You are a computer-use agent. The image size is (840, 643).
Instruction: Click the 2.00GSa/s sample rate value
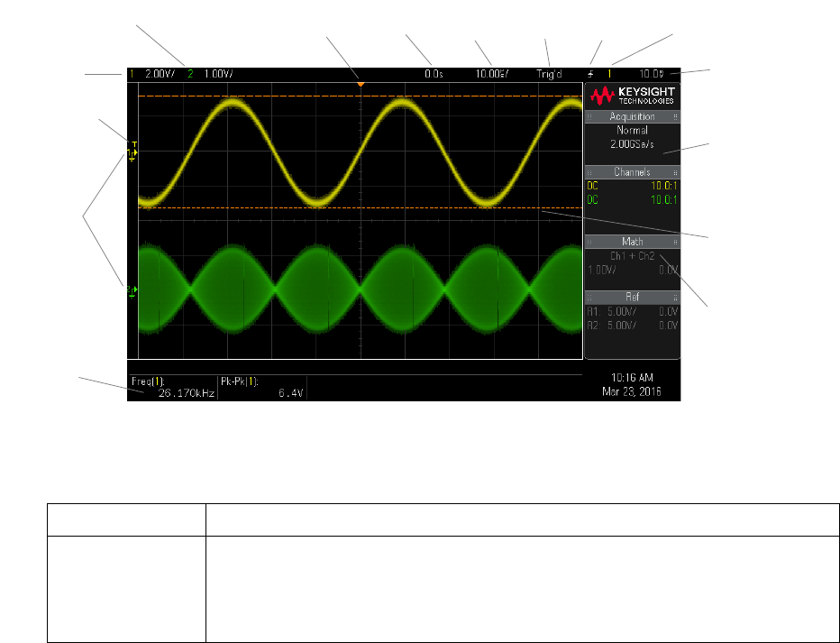click(632, 144)
